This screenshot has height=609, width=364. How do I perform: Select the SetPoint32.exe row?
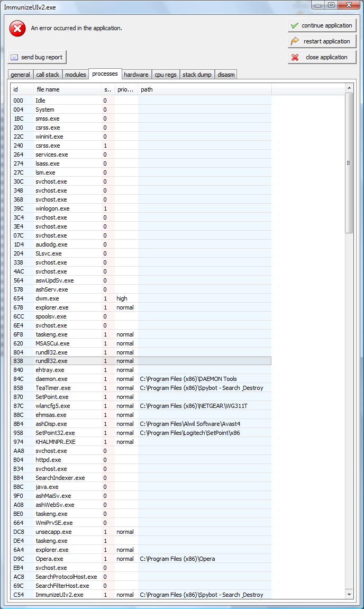coord(141,433)
